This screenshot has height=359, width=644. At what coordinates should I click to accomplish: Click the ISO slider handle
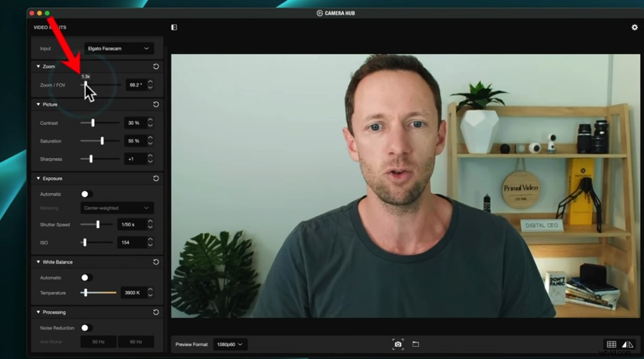pyautogui.click(x=84, y=242)
